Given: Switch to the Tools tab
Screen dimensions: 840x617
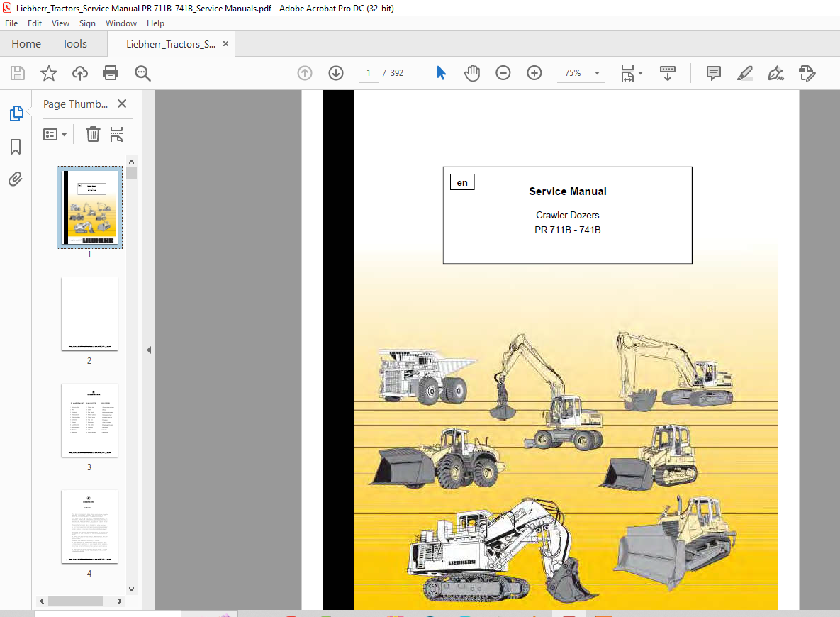Looking at the screenshot, I should [74, 44].
